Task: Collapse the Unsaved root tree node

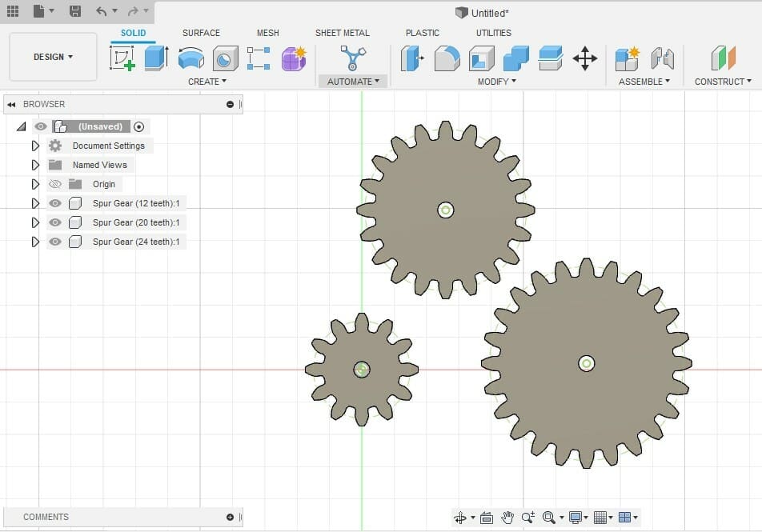Action: (21, 127)
